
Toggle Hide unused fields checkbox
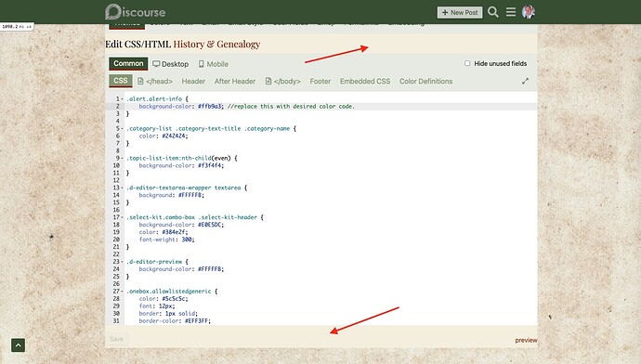467,63
